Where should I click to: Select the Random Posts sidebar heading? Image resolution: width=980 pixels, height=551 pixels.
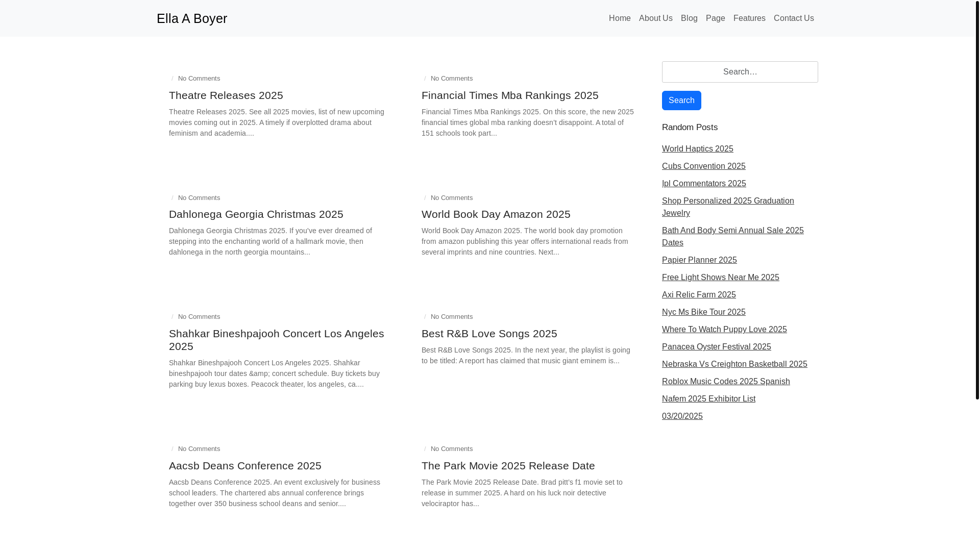click(690, 128)
